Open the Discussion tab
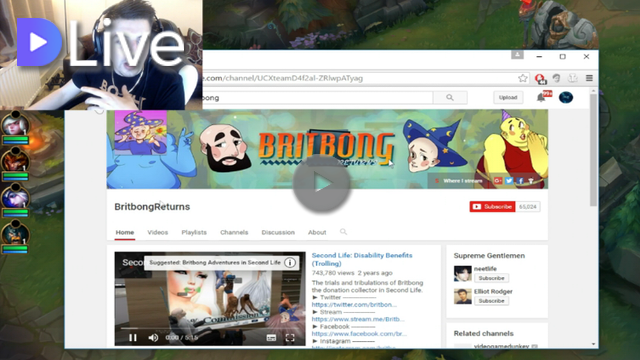Image resolution: width=640 pixels, height=360 pixels. pyautogui.click(x=278, y=232)
